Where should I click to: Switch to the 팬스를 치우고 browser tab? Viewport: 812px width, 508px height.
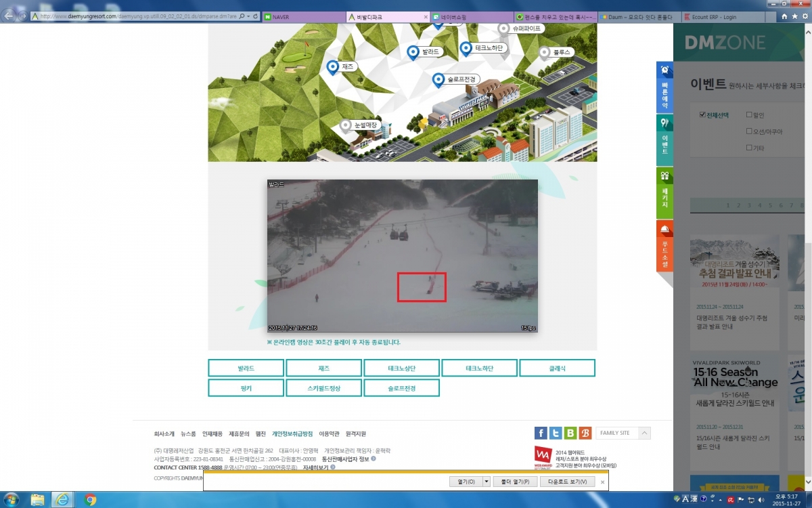(x=555, y=16)
